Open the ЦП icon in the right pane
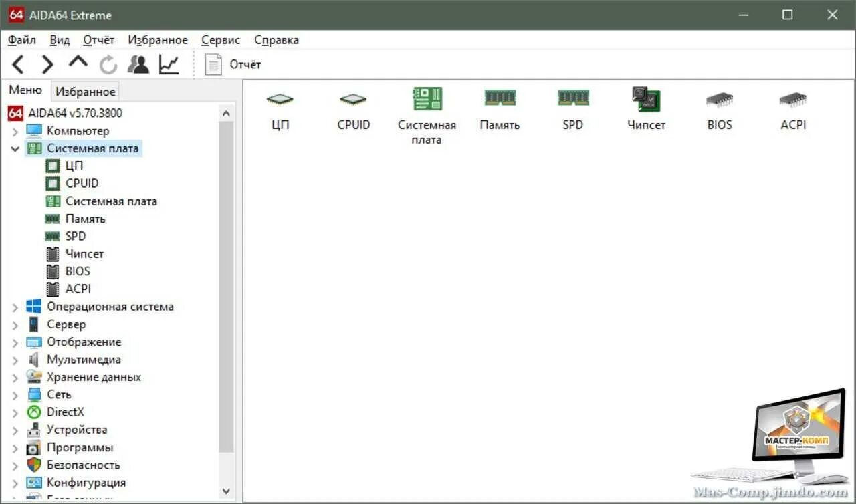The width and height of the screenshot is (856, 504). (x=280, y=110)
